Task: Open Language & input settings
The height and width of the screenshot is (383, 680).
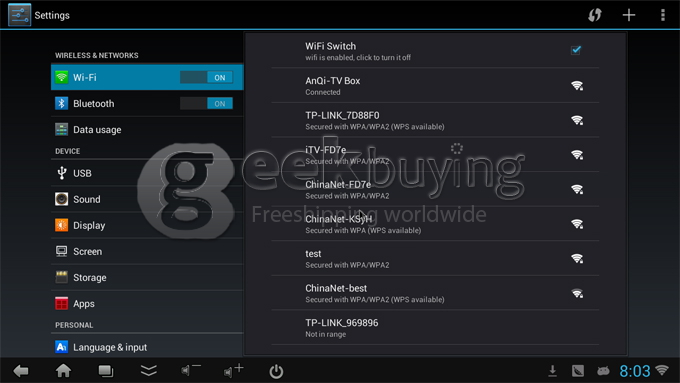Action: 147,347
